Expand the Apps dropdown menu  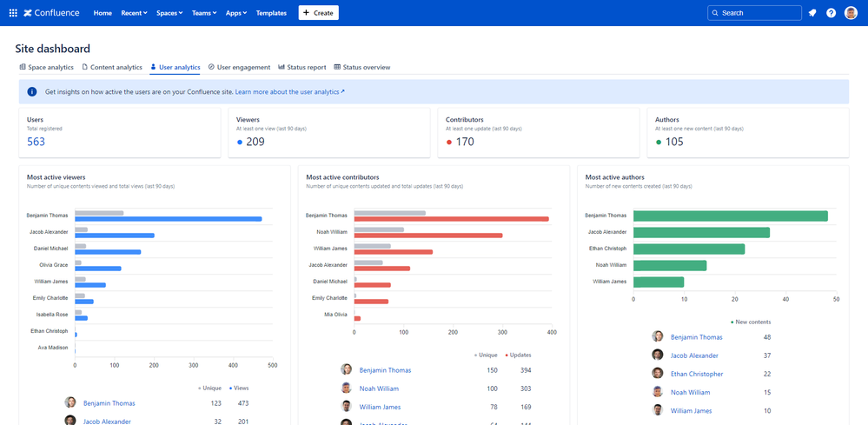point(235,13)
